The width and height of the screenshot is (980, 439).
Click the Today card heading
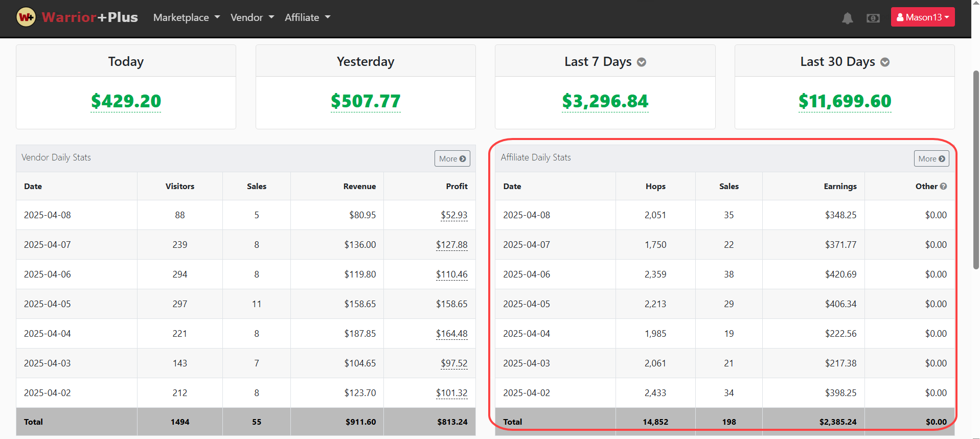click(126, 62)
